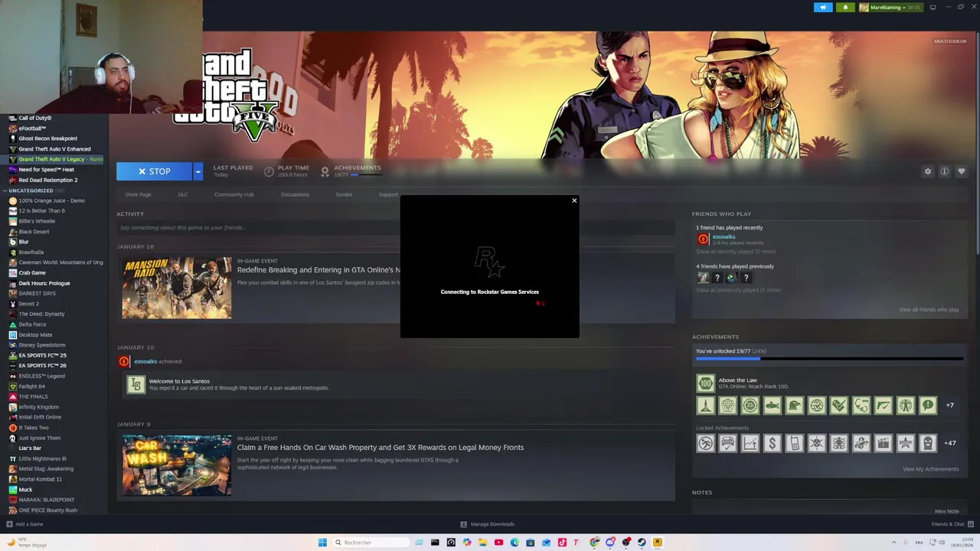Click dollar sign locked achievement icon
Screen dimensions: 980x551
(772, 443)
